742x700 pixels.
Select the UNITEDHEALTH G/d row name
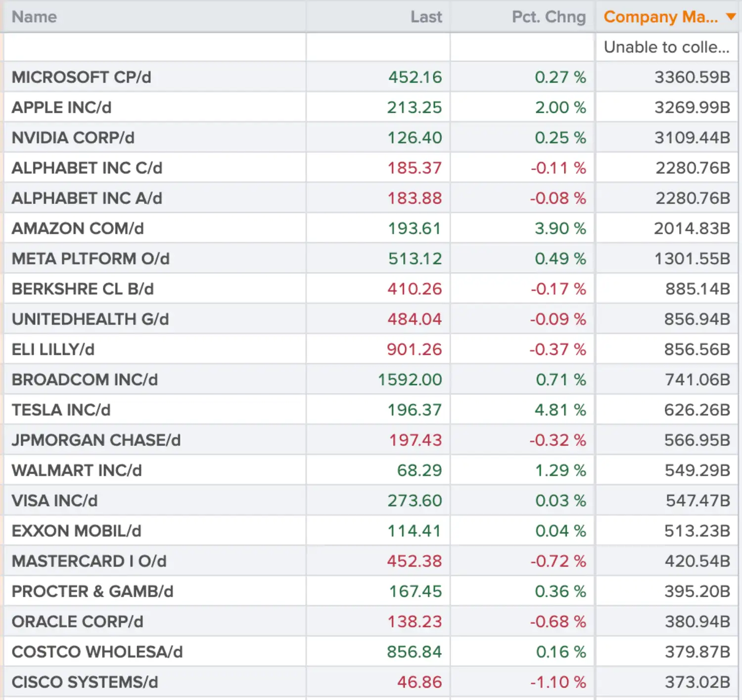pos(91,319)
